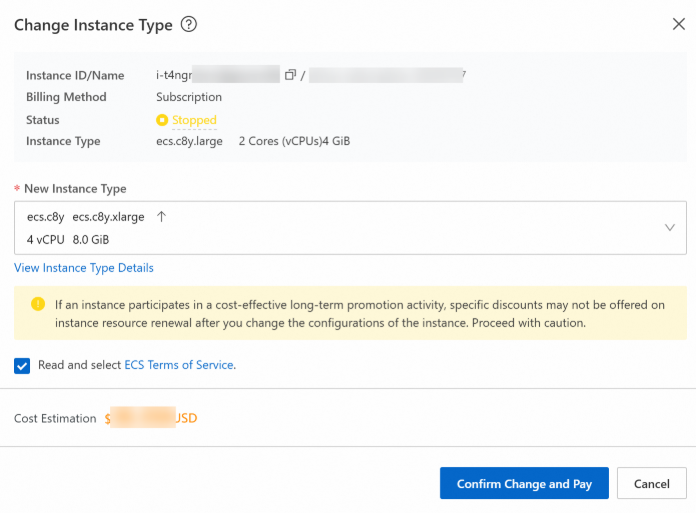Click the 4 vCPU 8.0 GiB specification text
Screen dimensions: 696x513
(x=68, y=240)
